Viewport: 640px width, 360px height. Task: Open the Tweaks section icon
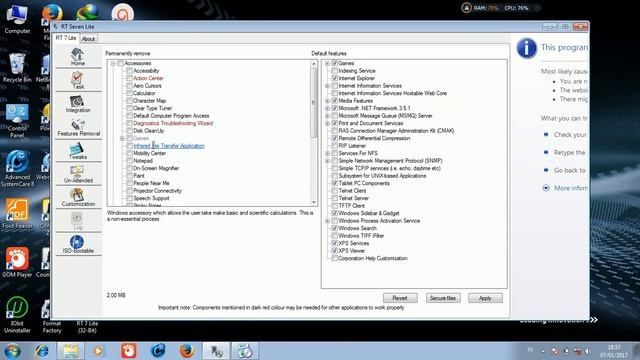point(78,151)
